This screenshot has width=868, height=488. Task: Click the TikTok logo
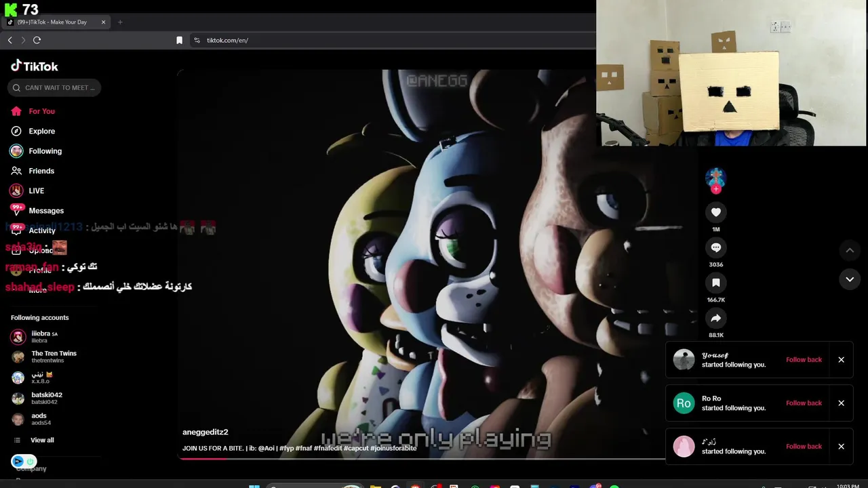pos(35,66)
